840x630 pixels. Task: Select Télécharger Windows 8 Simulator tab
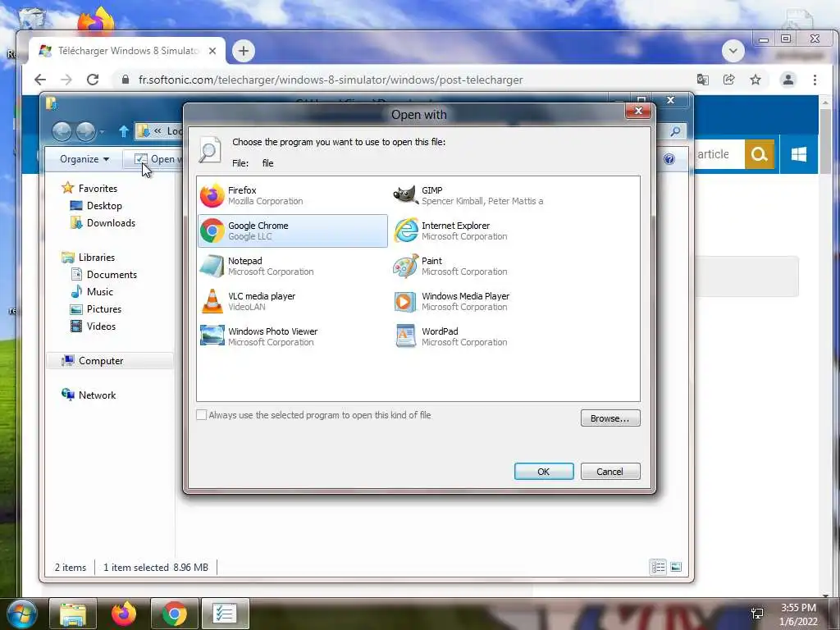tap(127, 51)
